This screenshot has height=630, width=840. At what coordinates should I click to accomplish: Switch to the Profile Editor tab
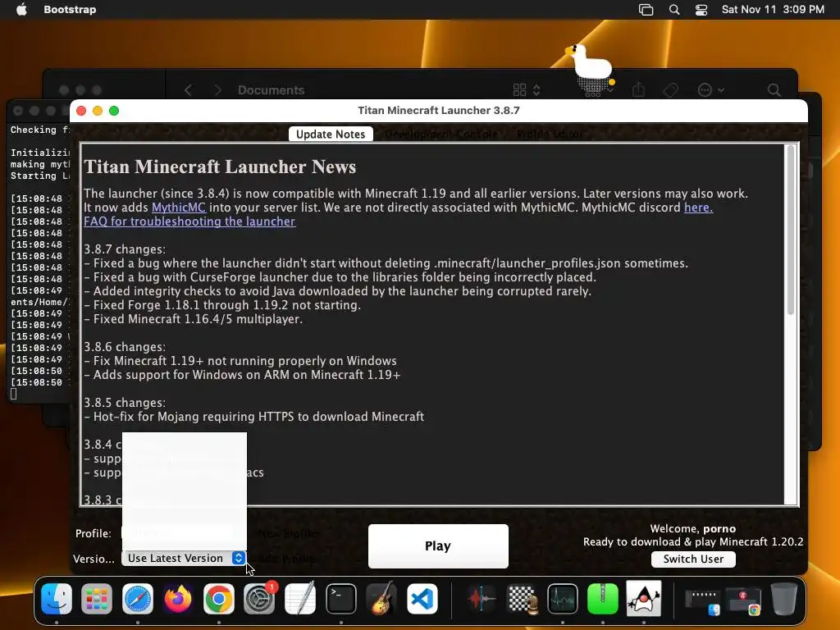(550, 134)
